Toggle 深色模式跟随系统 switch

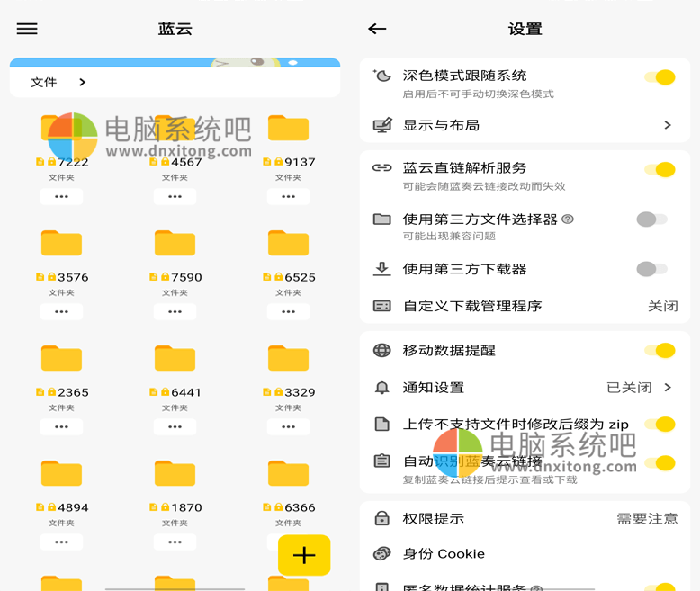click(660, 77)
